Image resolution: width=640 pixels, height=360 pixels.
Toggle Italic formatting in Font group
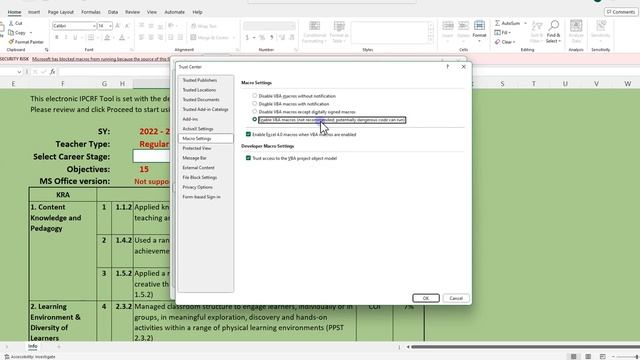66,38
